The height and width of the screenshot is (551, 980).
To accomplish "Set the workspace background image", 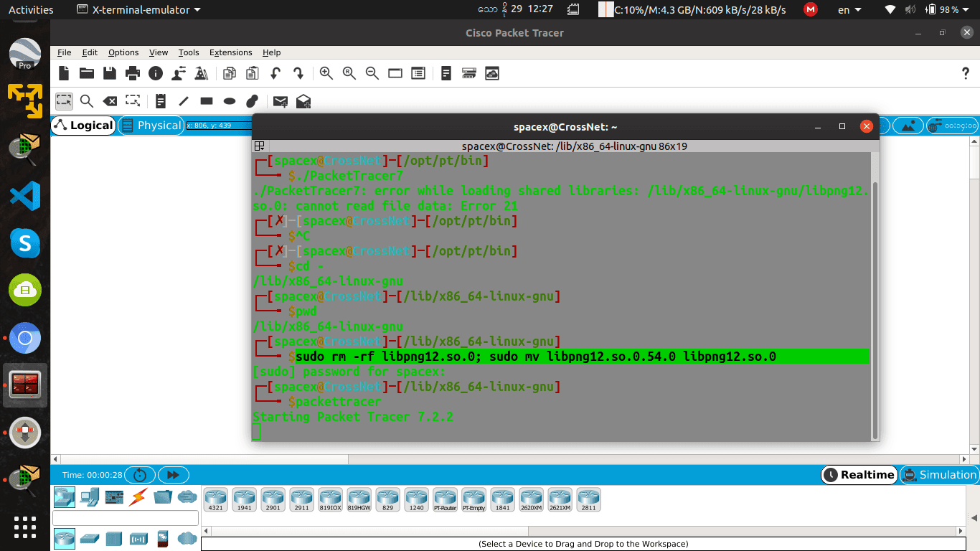I will 908,126.
